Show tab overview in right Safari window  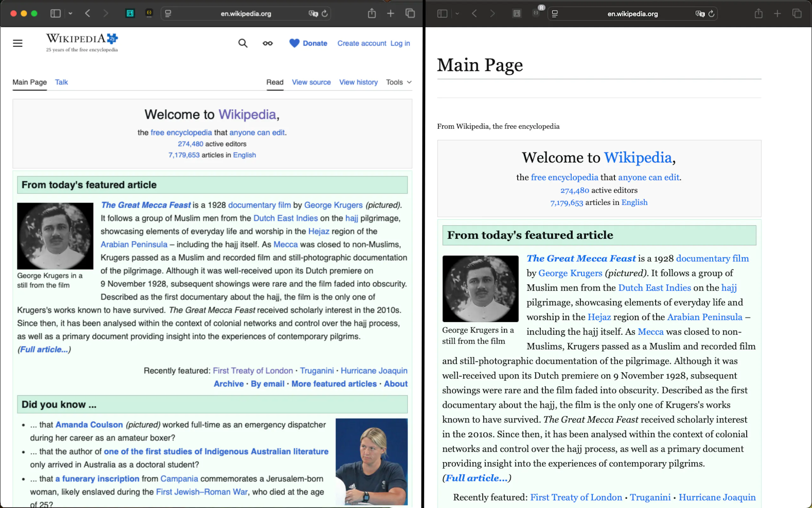(x=797, y=13)
